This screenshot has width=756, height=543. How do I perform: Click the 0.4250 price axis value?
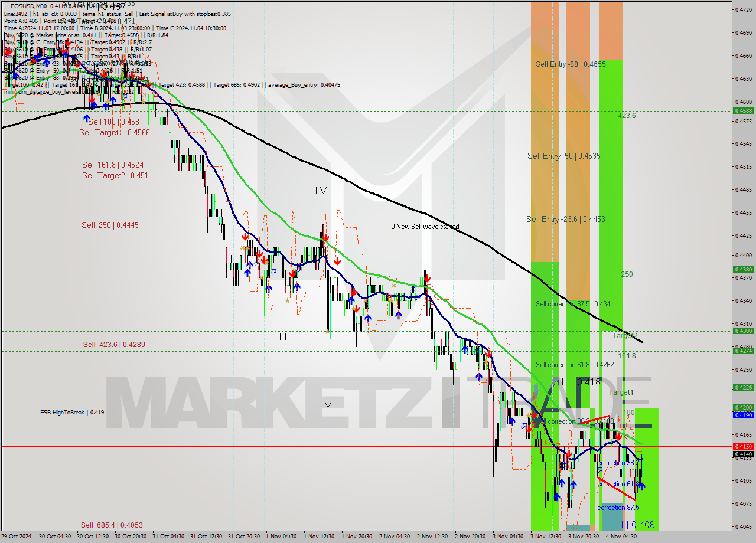pyautogui.click(x=743, y=370)
